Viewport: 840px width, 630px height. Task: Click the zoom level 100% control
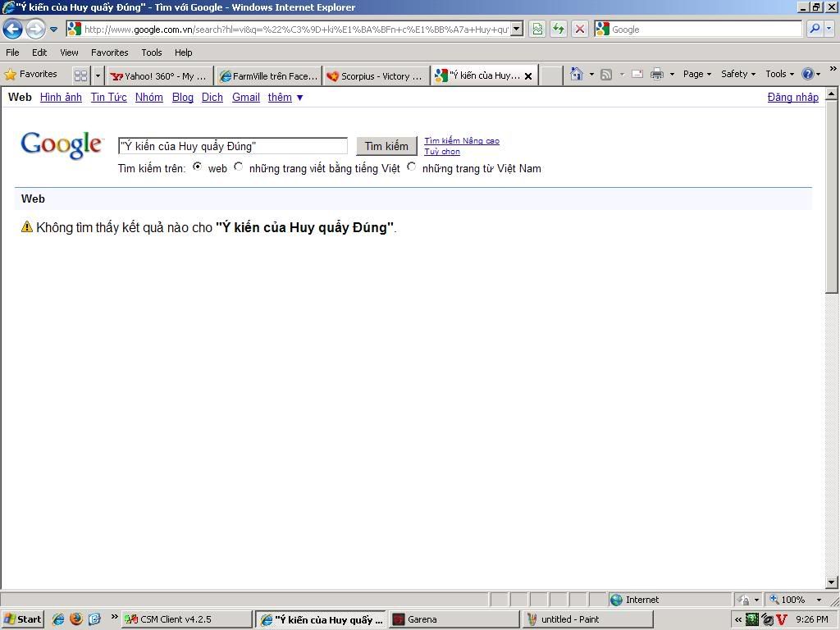795,600
